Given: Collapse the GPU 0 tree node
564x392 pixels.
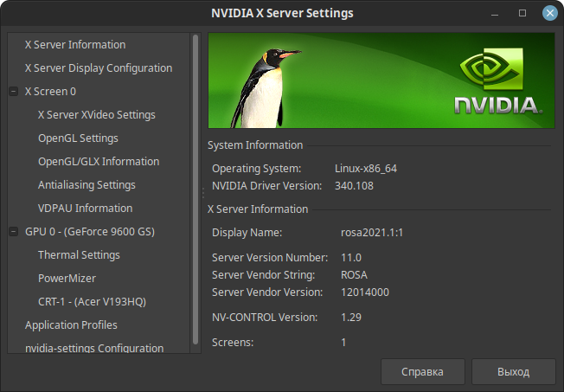Looking at the screenshot, I should 13,232.
